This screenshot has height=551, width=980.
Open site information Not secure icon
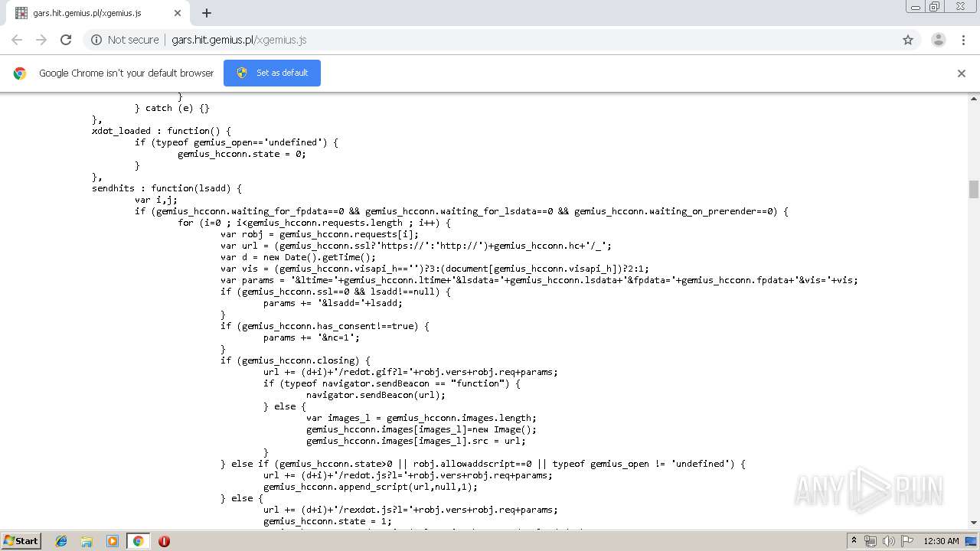tap(96, 40)
